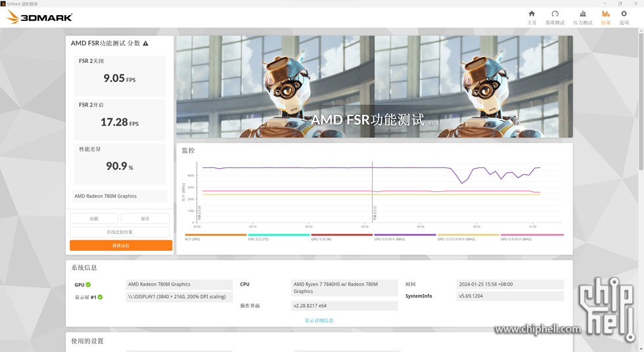Viewport: 644px width, 352px height.
Task: Click the GPU field AMD Radeon 780M Graphics
Action: point(179,284)
